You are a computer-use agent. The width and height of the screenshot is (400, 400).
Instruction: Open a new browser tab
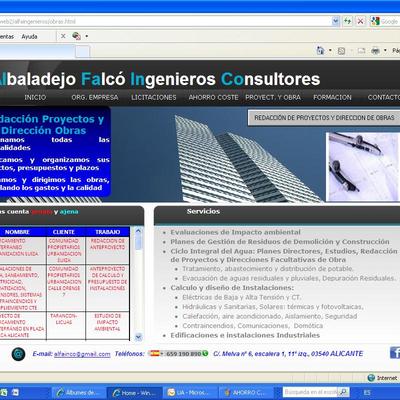click(82, 52)
